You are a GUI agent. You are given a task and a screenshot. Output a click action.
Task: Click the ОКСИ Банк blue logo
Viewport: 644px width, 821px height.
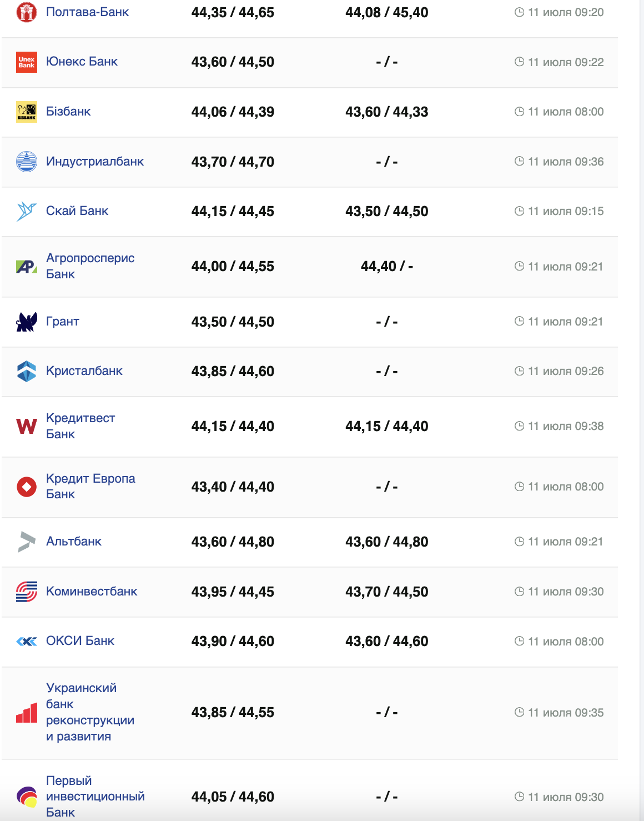(x=27, y=642)
